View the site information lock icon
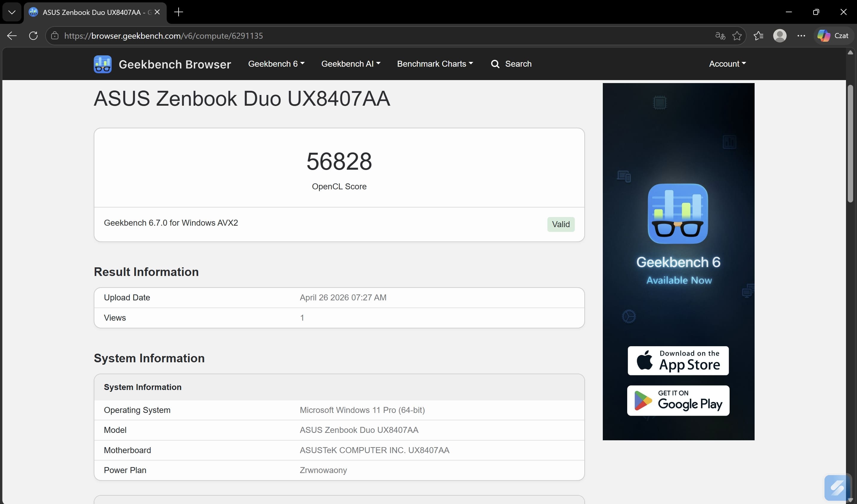The height and width of the screenshot is (504, 857). [x=55, y=36]
